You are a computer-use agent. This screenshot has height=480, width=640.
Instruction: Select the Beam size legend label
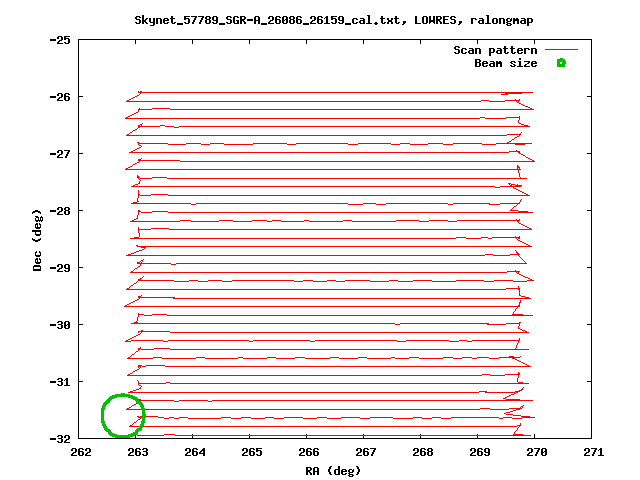505,63
